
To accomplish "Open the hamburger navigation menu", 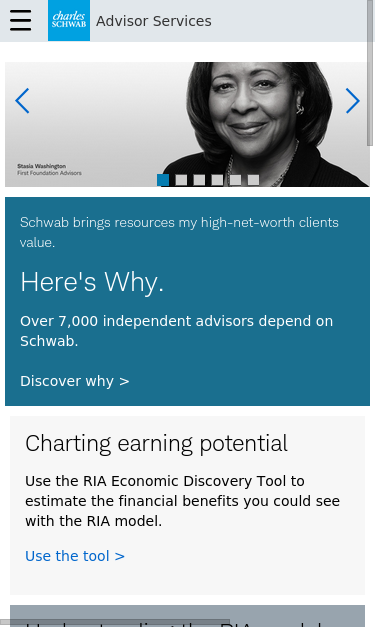I will tap(20, 20).
